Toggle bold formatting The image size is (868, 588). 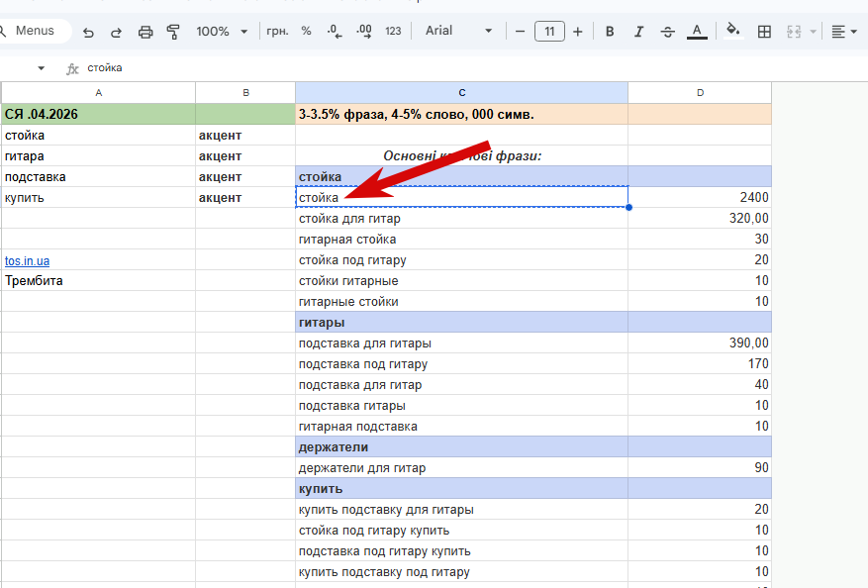[610, 32]
